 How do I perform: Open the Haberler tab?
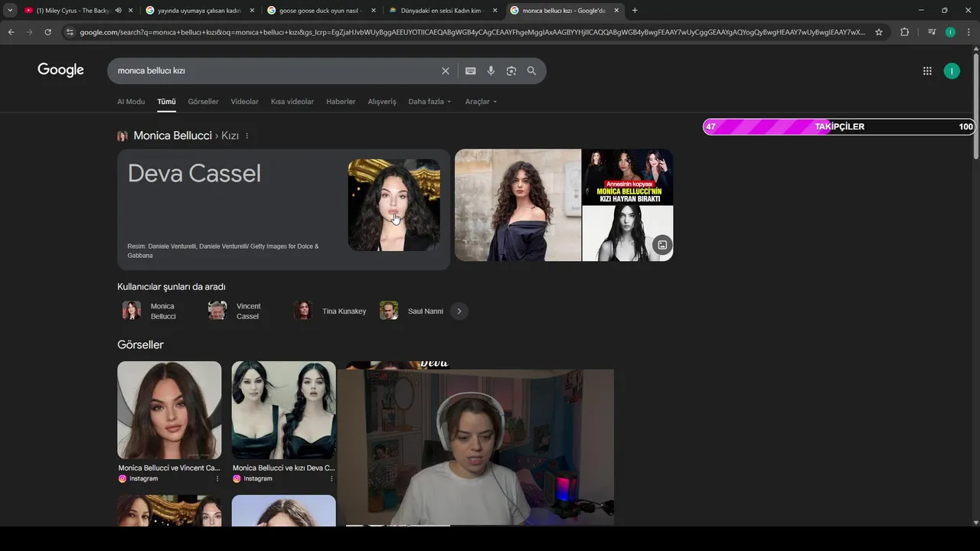pos(341,102)
